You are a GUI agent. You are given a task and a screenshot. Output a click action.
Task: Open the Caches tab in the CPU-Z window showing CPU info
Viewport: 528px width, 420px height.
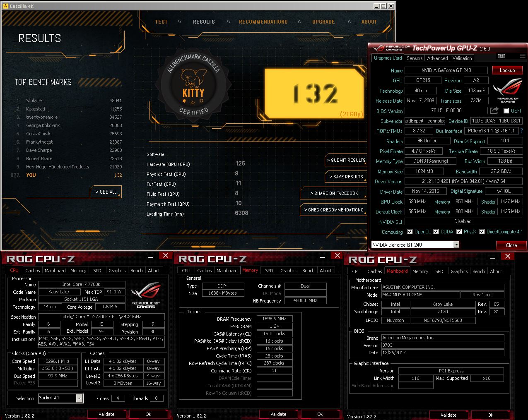(x=33, y=271)
